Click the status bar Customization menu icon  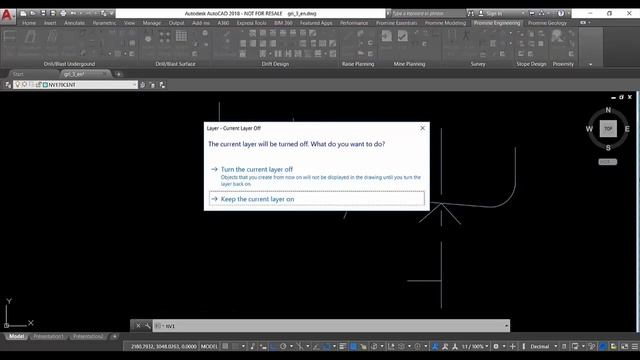635,347
